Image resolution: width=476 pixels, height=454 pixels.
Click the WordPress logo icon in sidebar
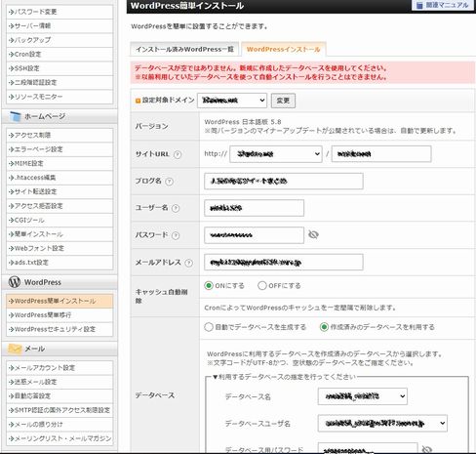click(x=15, y=282)
